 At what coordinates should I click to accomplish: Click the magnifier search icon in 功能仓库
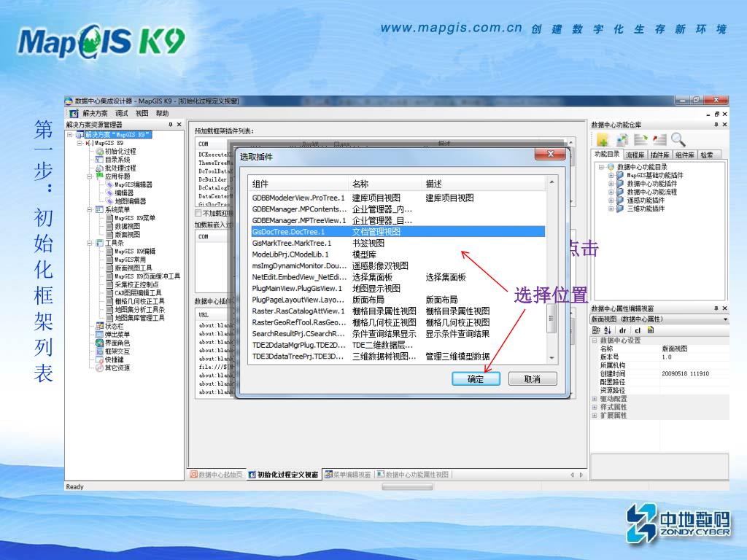pos(678,139)
